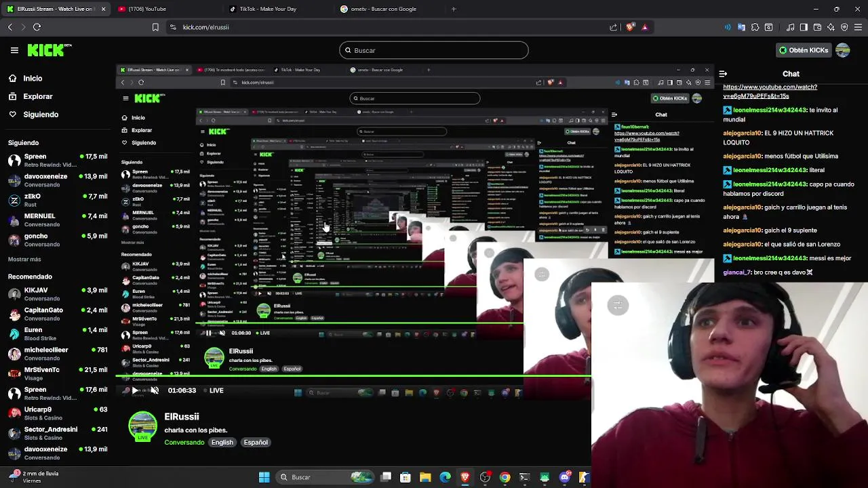Open the browser share icon
868x488 pixels.
tap(614, 27)
